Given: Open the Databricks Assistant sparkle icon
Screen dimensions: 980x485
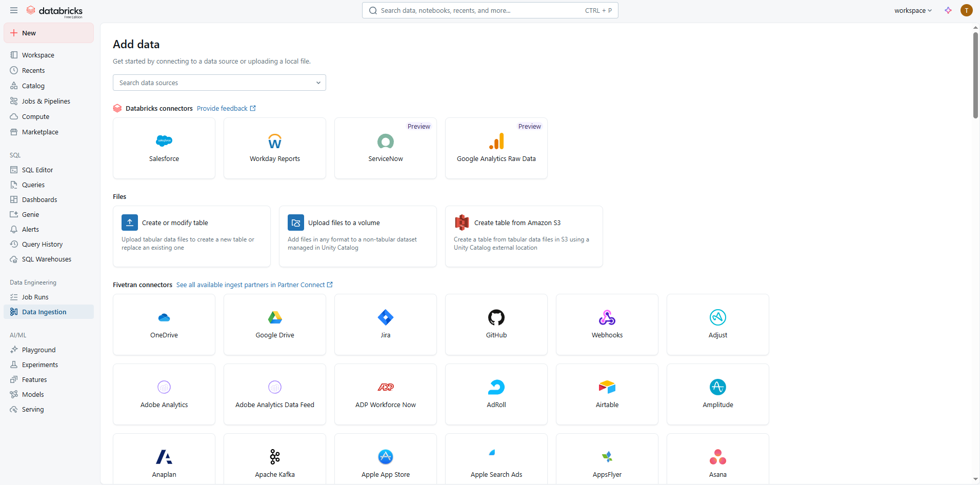Looking at the screenshot, I should click(948, 10).
